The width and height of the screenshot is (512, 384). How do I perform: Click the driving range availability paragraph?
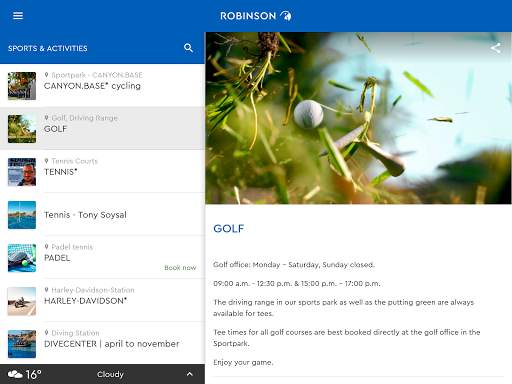pos(343,308)
